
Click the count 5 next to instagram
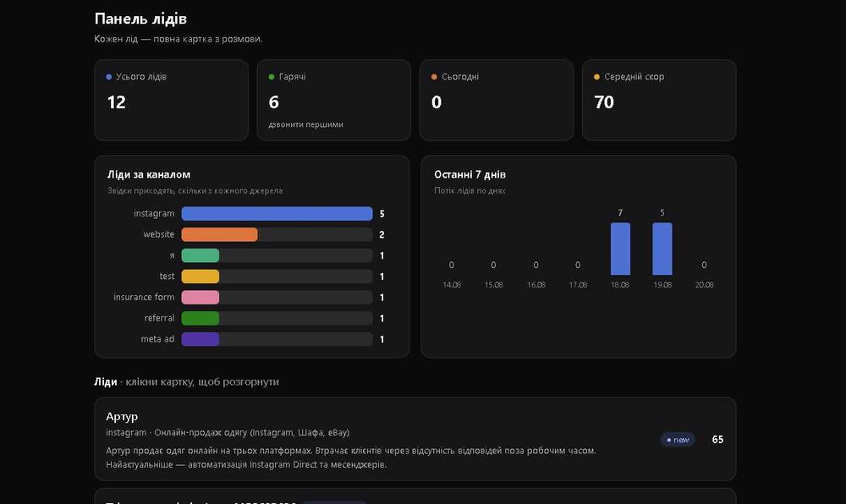coord(382,214)
